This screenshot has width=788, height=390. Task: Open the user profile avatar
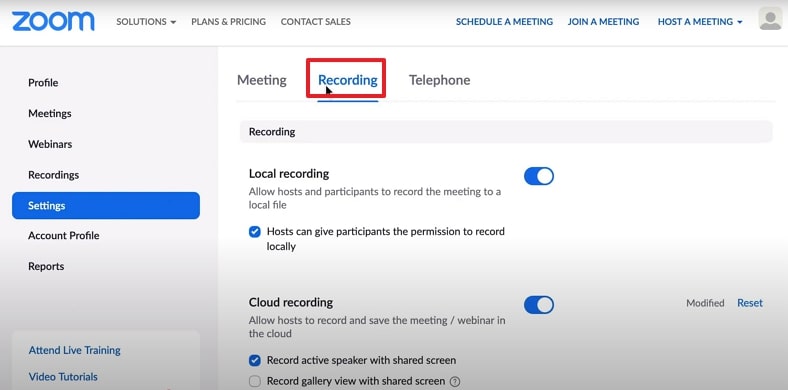pos(770,19)
